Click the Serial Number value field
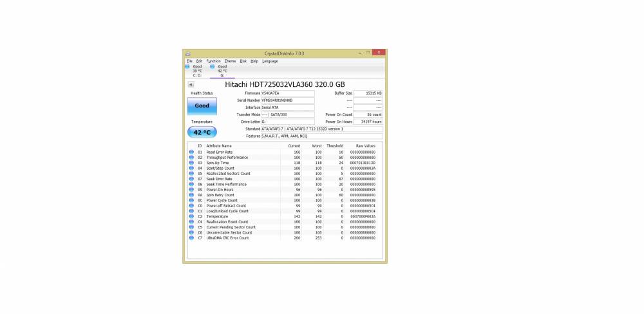This screenshot has height=314, width=644. click(x=288, y=100)
